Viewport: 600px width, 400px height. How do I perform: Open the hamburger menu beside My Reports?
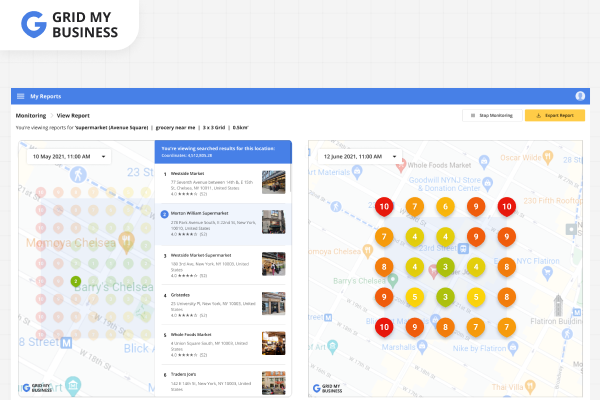click(21, 96)
